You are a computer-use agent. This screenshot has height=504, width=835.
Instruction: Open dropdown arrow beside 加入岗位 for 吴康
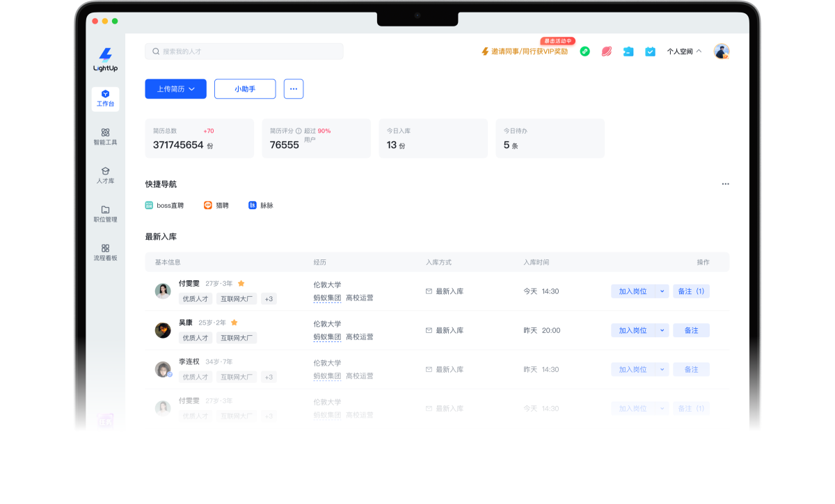(662, 330)
